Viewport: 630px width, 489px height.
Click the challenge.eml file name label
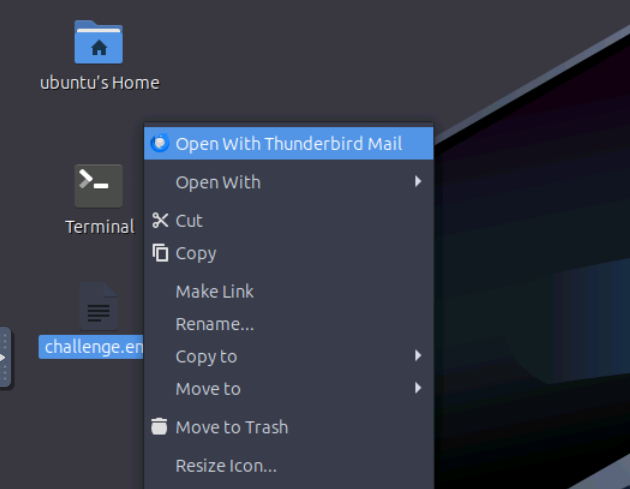91,347
